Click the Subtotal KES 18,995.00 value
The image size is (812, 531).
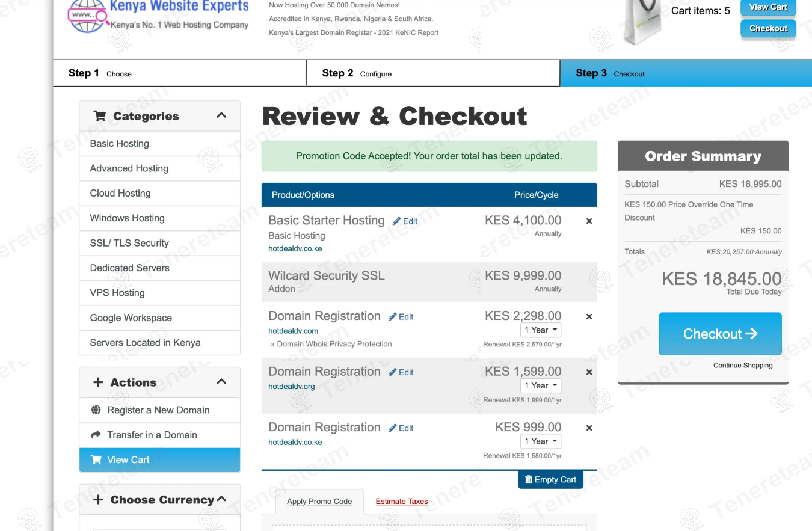pos(750,184)
